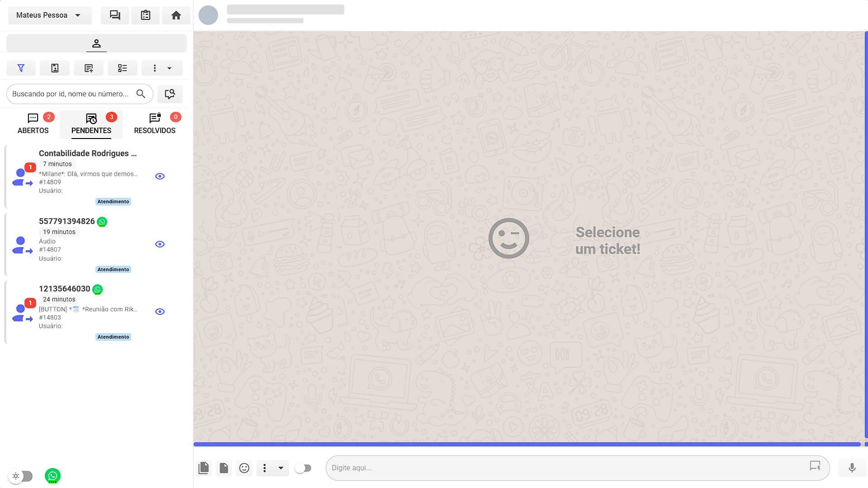Open the chats icon in top bar

click(x=115, y=15)
